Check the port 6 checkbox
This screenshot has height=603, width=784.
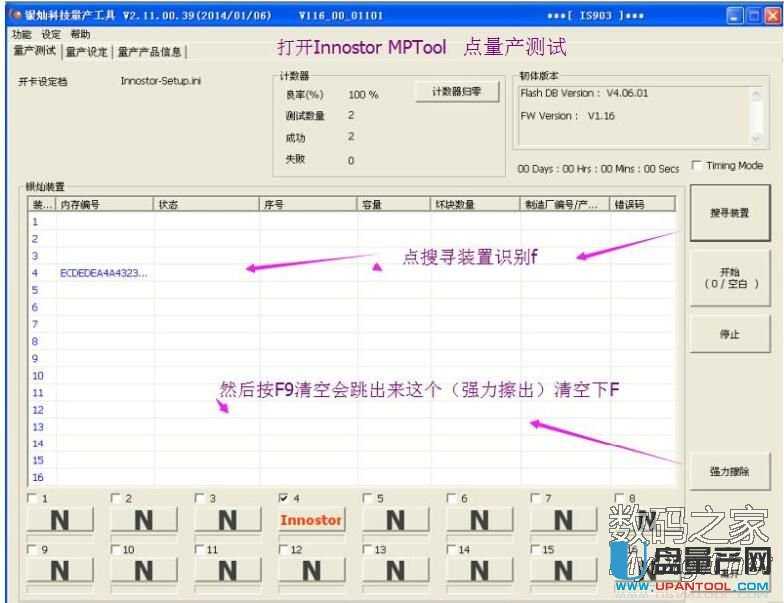click(x=452, y=498)
